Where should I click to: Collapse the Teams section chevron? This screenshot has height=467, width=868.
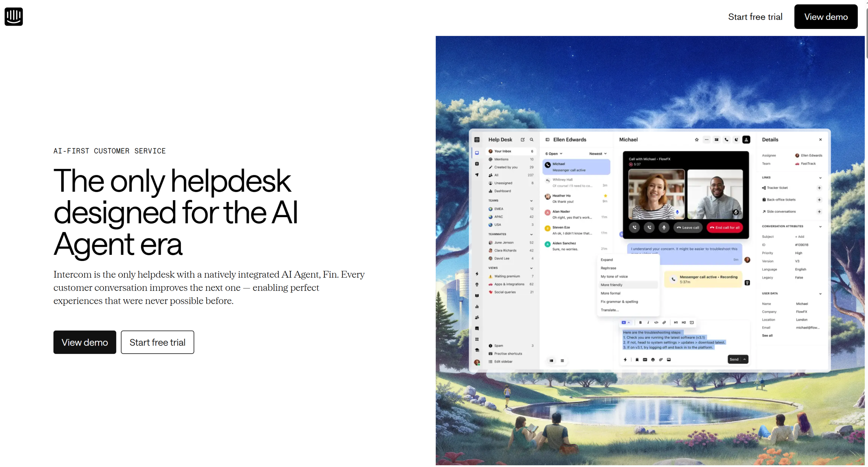tap(531, 201)
